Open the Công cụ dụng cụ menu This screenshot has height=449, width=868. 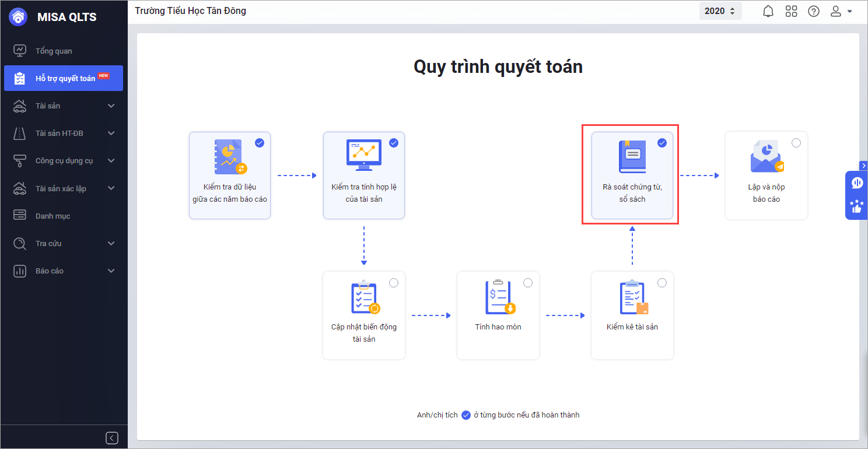pyautogui.click(x=64, y=160)
